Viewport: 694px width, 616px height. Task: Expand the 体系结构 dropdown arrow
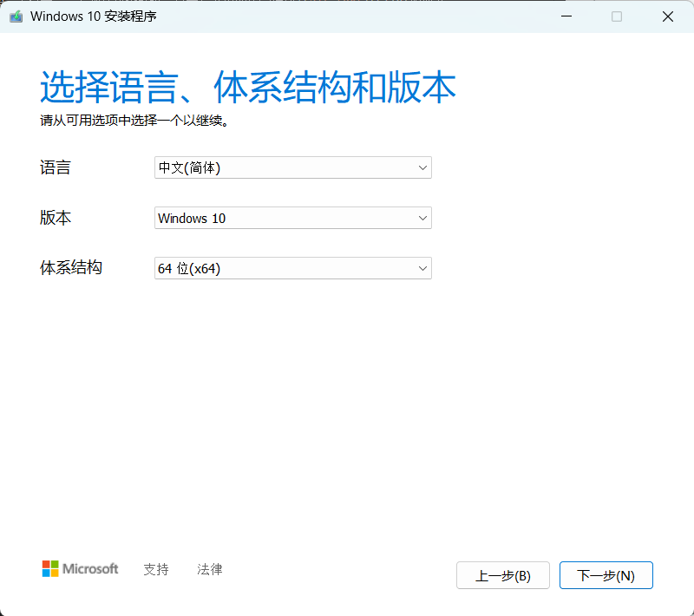coord(422,268)
